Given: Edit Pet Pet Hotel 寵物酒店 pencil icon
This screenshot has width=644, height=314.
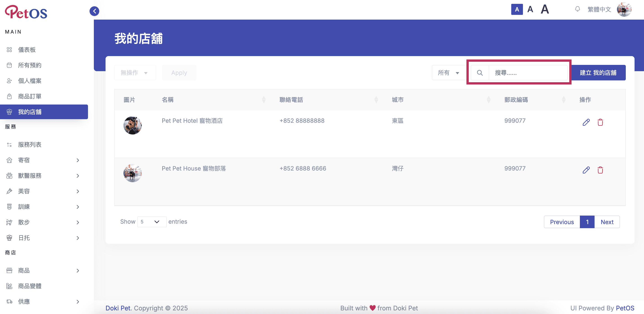Looking at the screenshot, I should pos(586,122).
